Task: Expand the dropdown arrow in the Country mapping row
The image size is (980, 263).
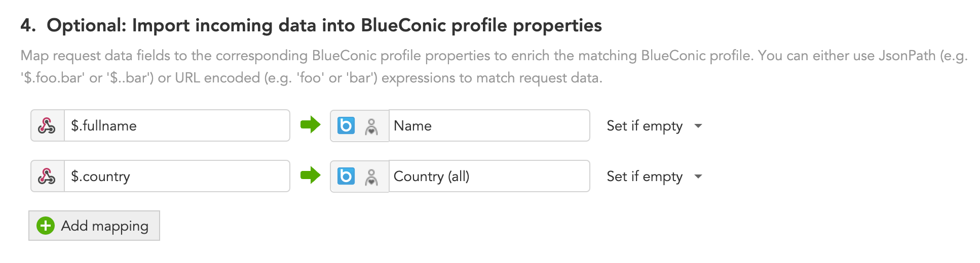Action: (x=698, y=177)
